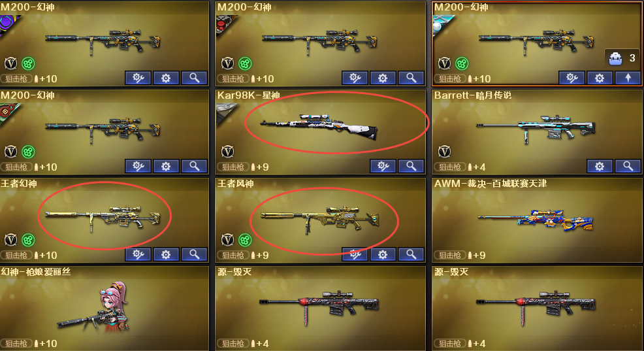Click the 狙击枪 tag on the AWM-裁决 card

pyautogui.click(x=450, y=255)
